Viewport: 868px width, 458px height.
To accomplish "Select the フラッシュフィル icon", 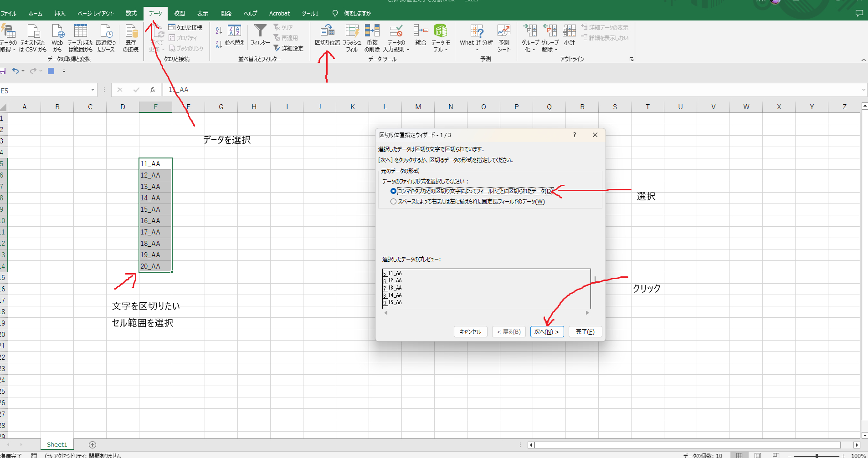I will click(351, 36).
